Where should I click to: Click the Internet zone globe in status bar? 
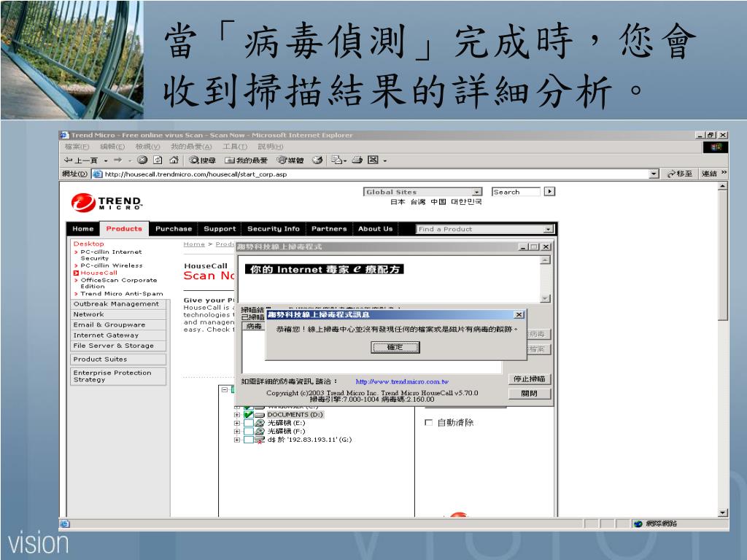click(638, 524)
